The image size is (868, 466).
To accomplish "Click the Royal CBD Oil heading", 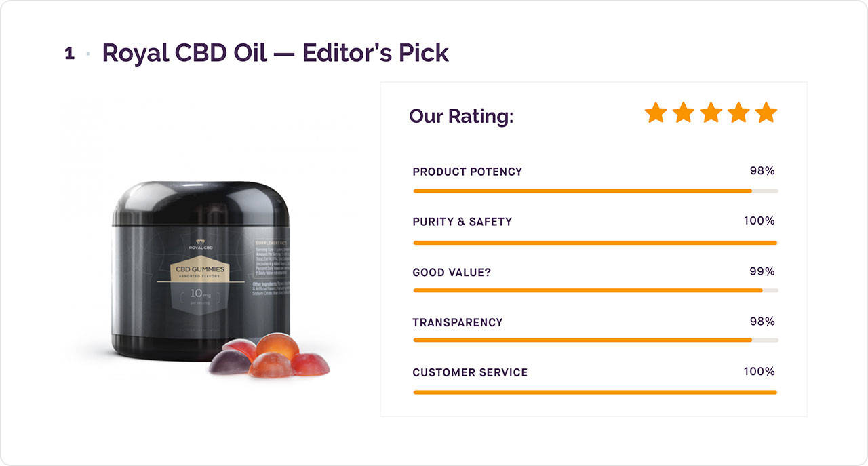I will pos(275,53).
